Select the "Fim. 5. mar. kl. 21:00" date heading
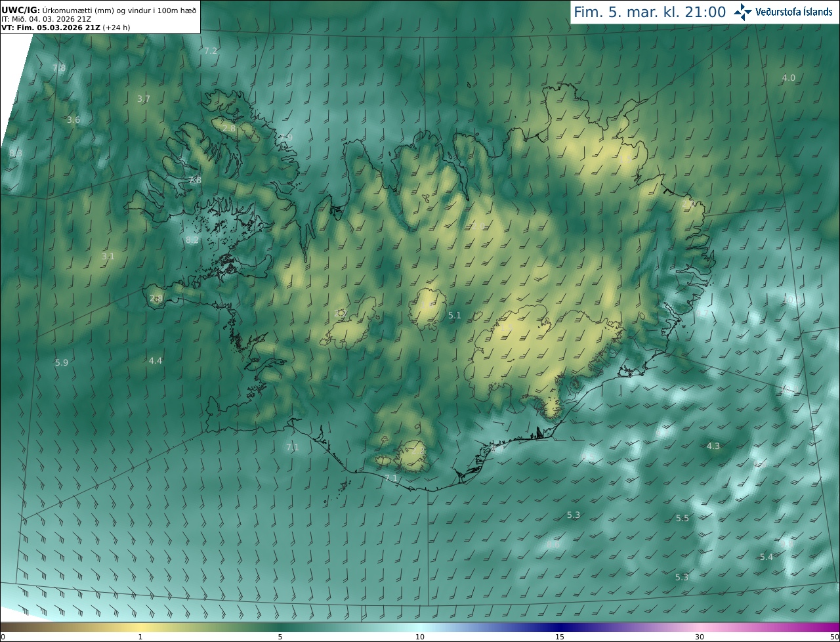The width and height of the screenshot is (840, 642). 650,12
